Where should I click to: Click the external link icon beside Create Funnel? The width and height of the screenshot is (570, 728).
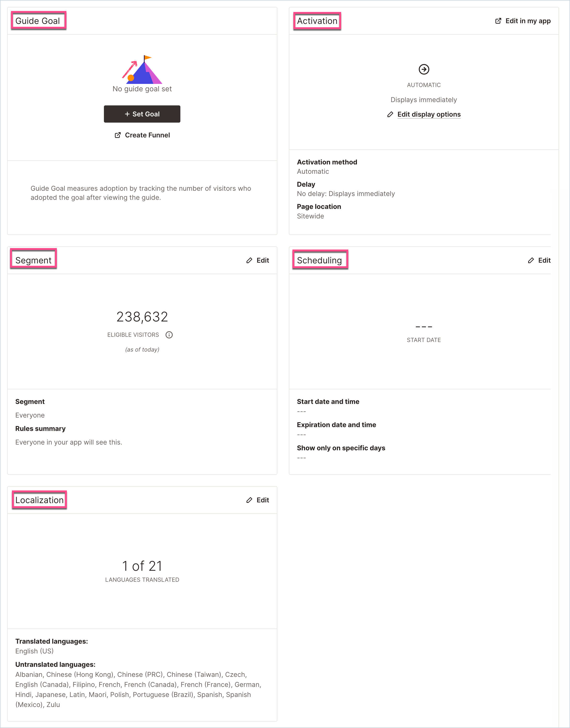pyautogui.click(x=118, y=135)
